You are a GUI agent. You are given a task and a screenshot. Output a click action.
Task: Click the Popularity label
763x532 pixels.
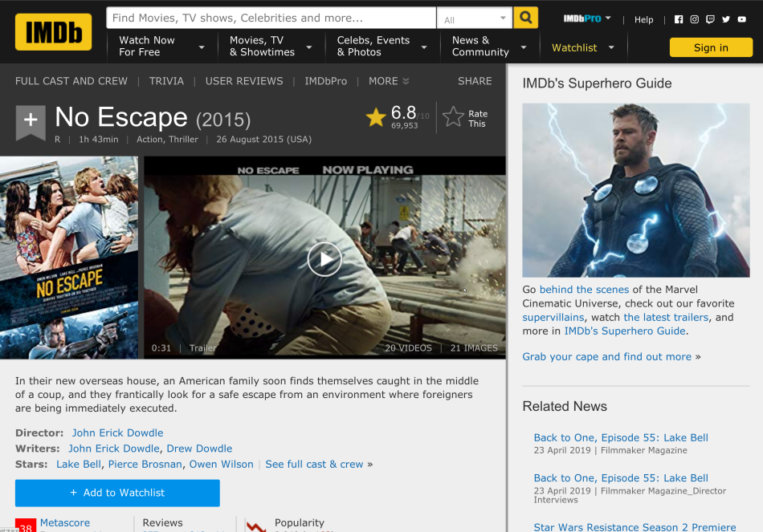coord(300,522)
